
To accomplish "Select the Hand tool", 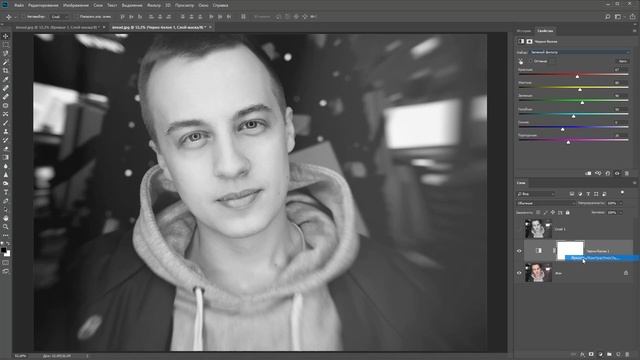I will pos(6,218).
